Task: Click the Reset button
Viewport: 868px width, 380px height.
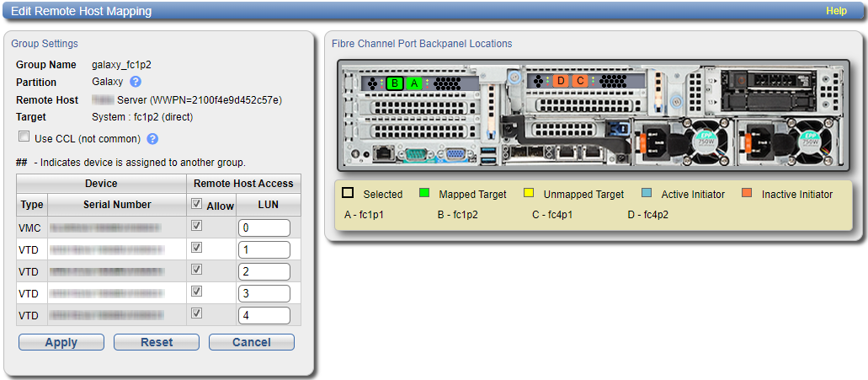Action: pyautogui.click(x=157, y=342)
